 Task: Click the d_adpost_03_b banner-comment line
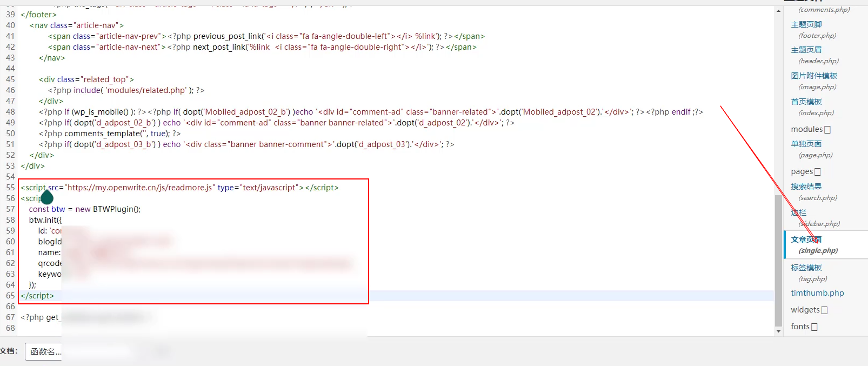click(246, 144)
